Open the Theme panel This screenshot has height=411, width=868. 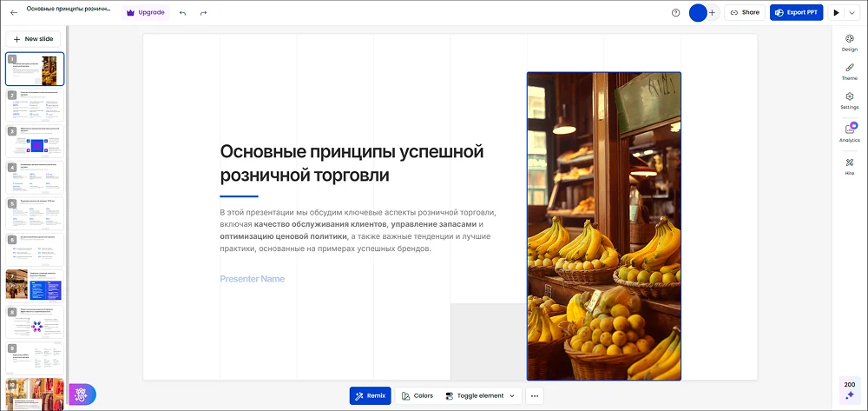coord(849,72)
